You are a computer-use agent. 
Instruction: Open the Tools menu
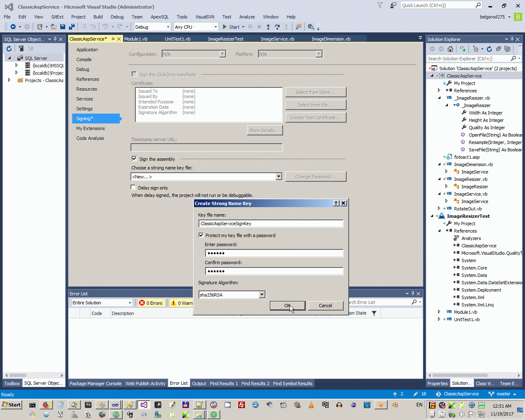182,17
